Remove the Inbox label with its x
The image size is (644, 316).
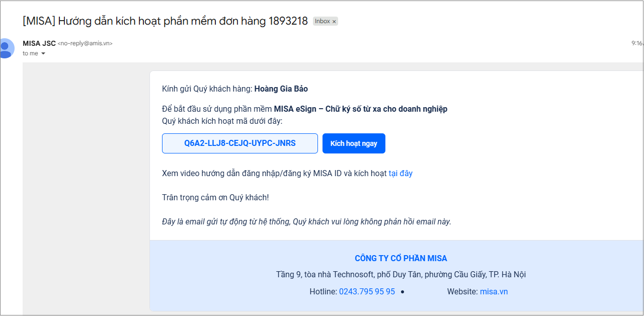tap(334, 22)
